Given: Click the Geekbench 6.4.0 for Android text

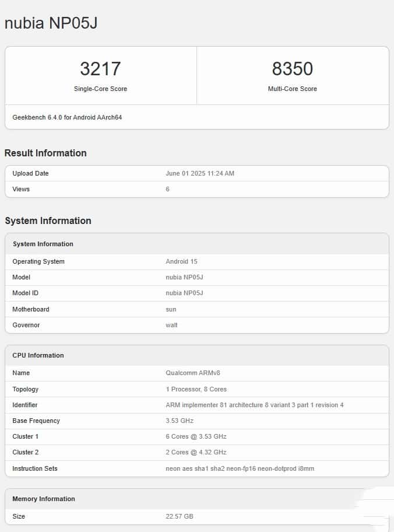Looking at the screenshot, I should coord(67,117).
